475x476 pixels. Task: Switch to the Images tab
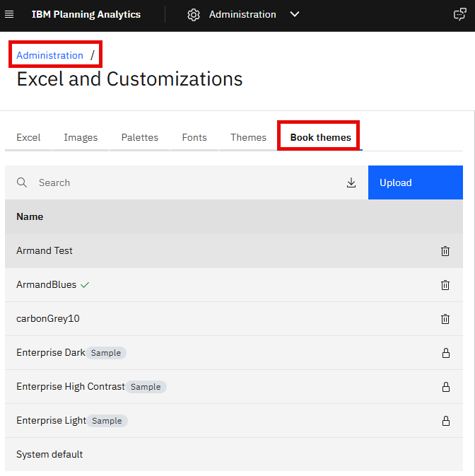pos(81,137)
